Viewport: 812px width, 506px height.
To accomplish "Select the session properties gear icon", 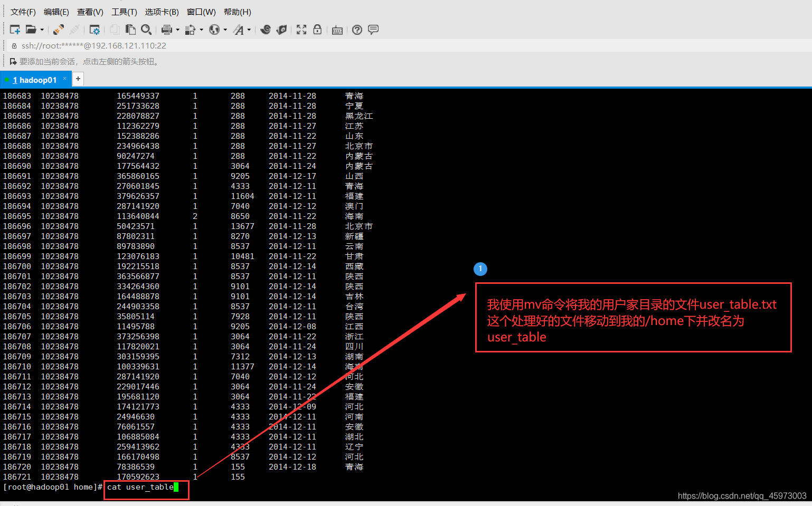I will tap(95, 30).
